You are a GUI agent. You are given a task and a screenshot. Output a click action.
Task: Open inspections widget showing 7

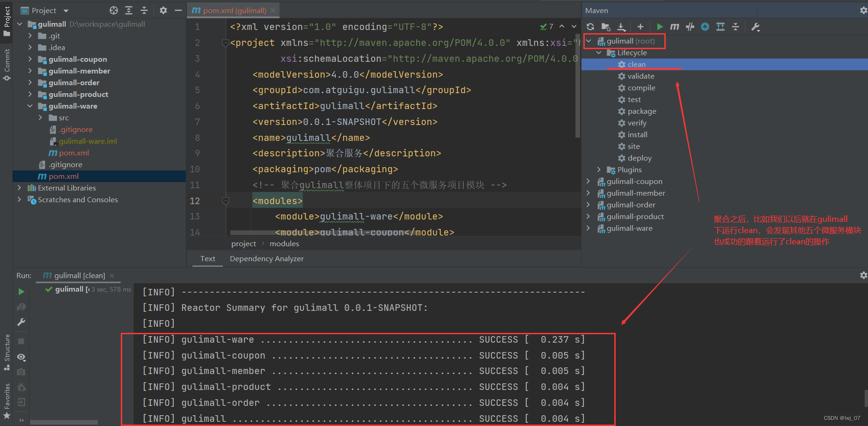547,27
